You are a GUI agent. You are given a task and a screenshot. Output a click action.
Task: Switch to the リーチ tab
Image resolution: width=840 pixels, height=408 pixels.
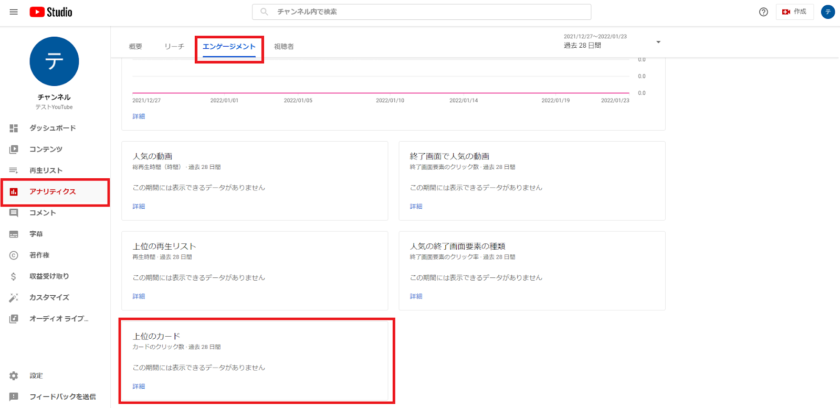174,47
